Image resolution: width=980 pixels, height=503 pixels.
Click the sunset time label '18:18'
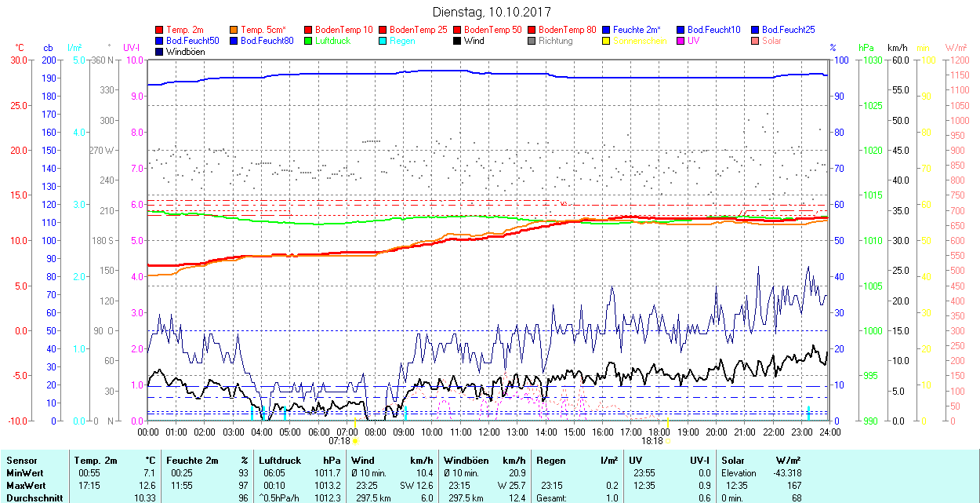coord(652,441)
